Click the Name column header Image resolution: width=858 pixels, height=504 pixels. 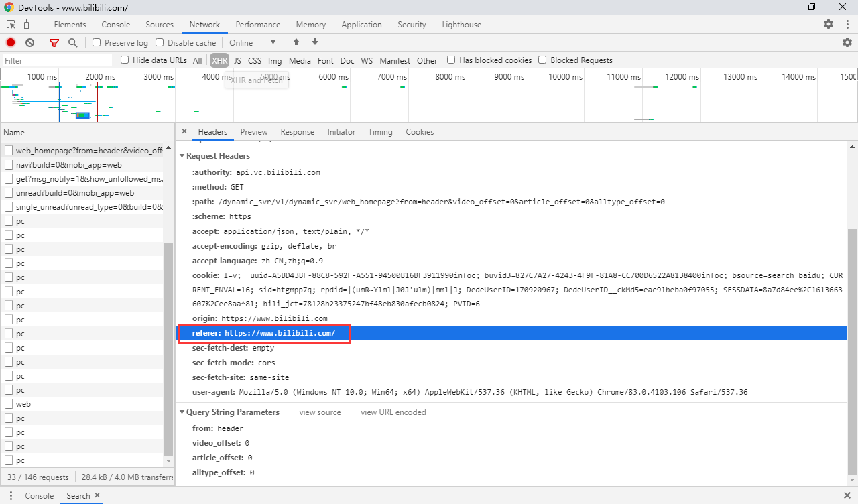86,133
